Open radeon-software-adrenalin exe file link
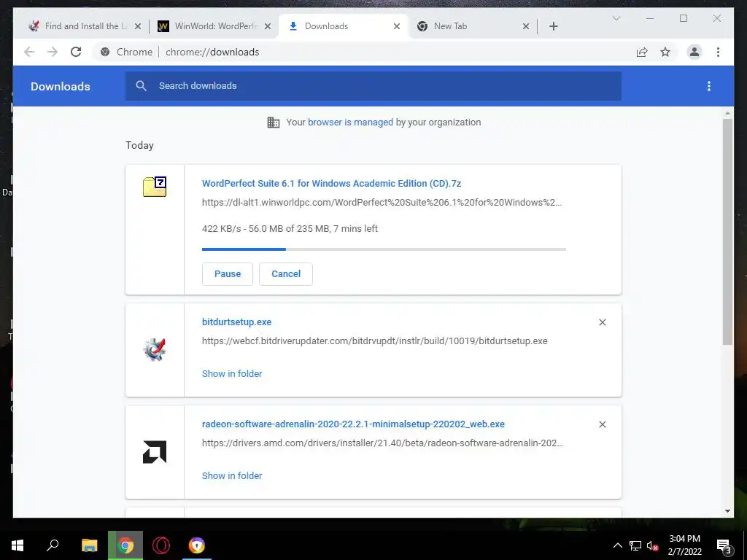This screenshot has height=560, width=747. click(353, 424)
